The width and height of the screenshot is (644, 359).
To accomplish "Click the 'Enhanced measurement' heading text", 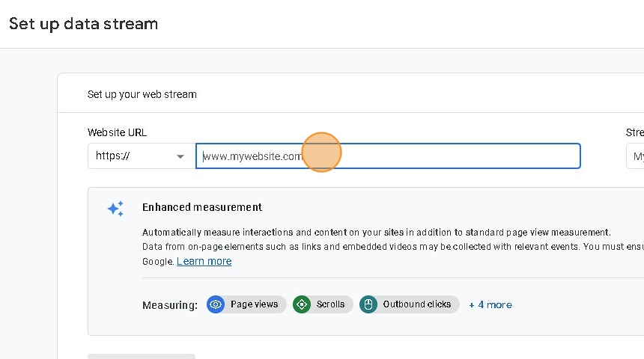I will click(x=202, y=207).
